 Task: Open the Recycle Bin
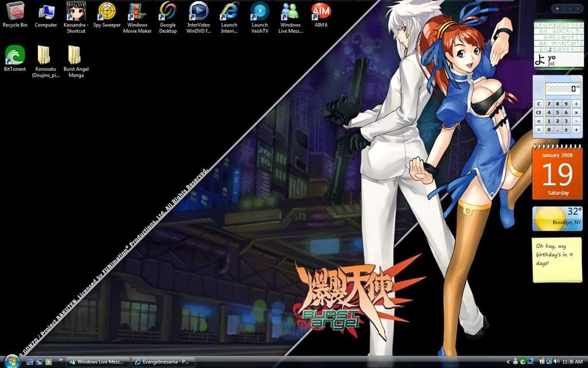click(x=14, y=10)
